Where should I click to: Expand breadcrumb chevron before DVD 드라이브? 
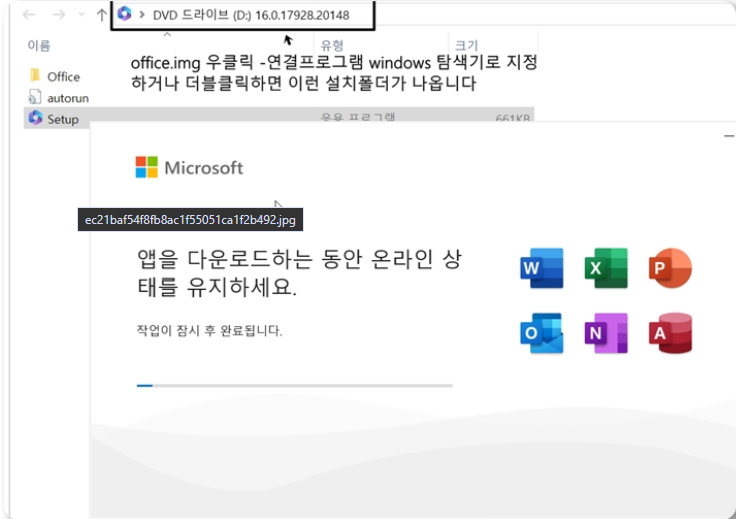[143, 15]
